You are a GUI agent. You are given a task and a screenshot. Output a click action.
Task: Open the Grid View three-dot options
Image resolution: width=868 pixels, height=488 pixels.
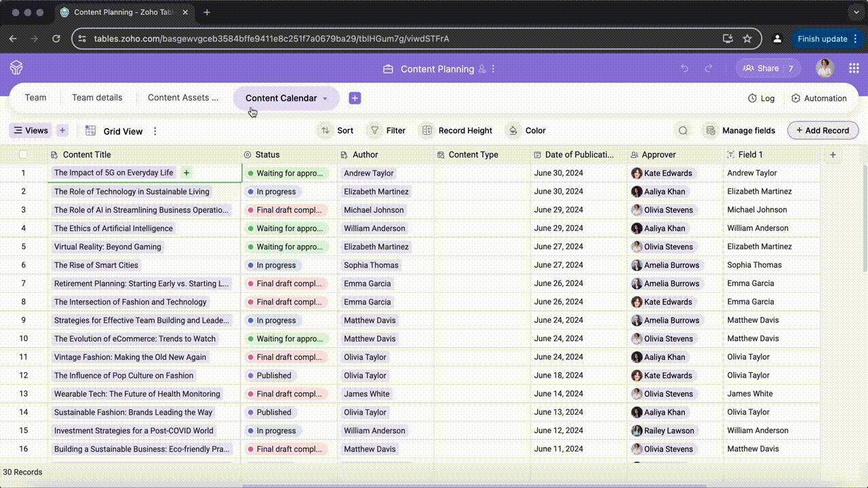click(155, 131)
